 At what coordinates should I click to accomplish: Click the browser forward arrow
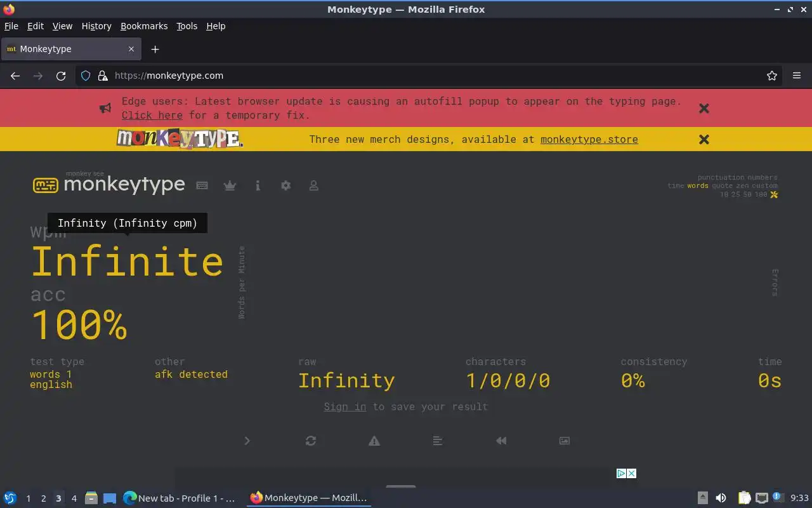tap(38, 76)
